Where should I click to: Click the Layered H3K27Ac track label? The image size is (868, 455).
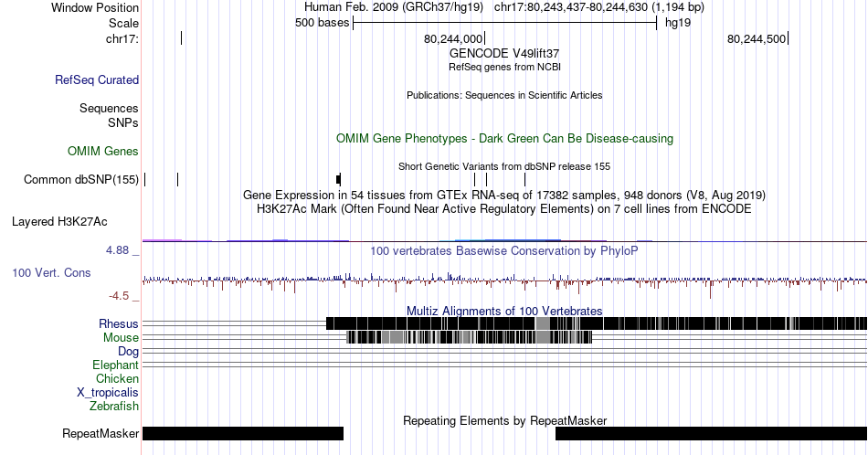coord(59,221)
